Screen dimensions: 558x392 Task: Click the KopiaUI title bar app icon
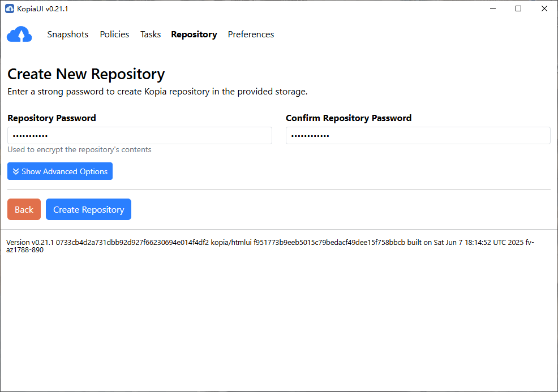point(9,8)
